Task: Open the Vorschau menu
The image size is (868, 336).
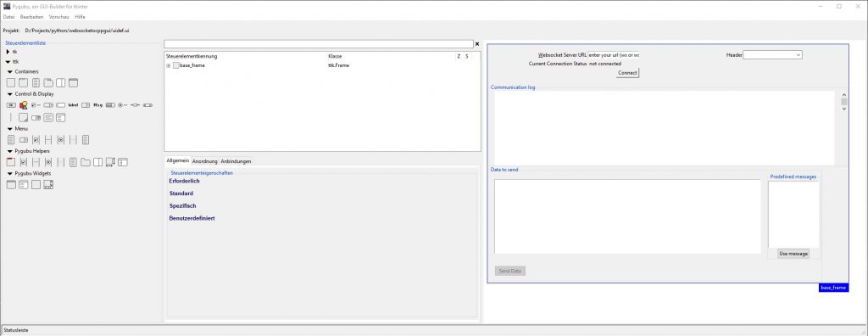Action: point(58,17)
